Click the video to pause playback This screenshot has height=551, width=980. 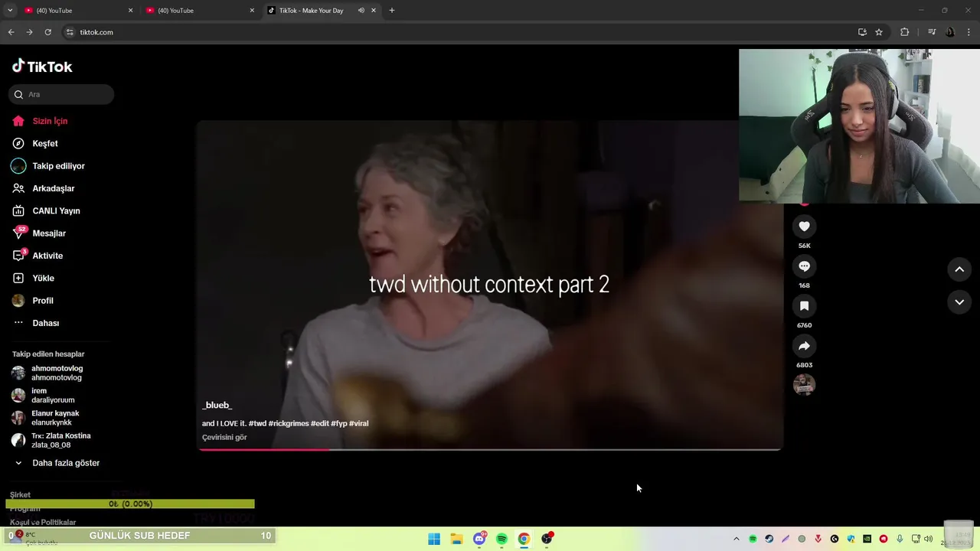click(490, 285)
